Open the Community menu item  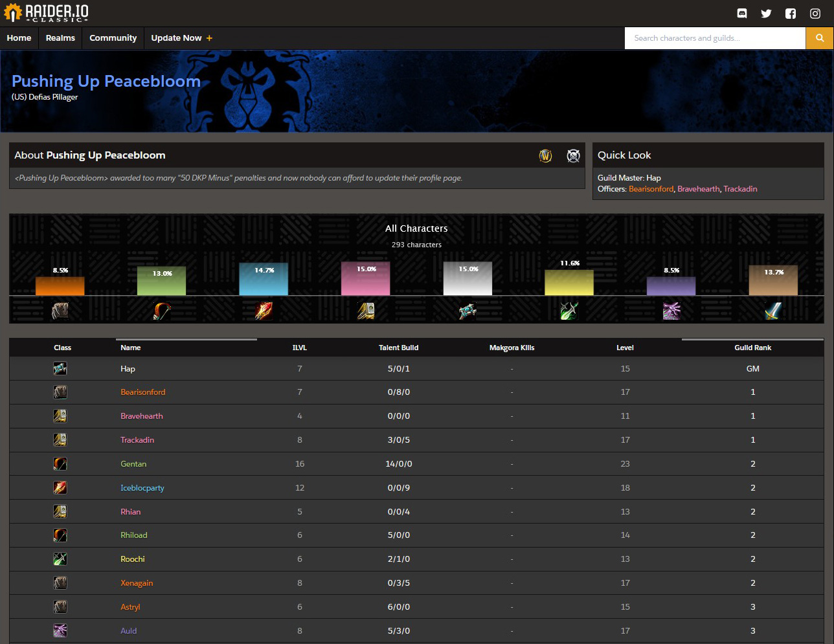coord(113,38)
